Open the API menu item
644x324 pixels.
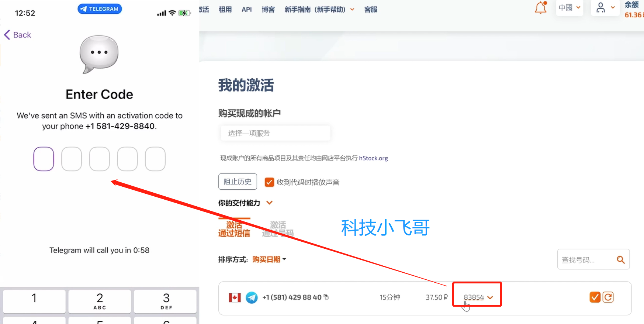coord(246,10)
